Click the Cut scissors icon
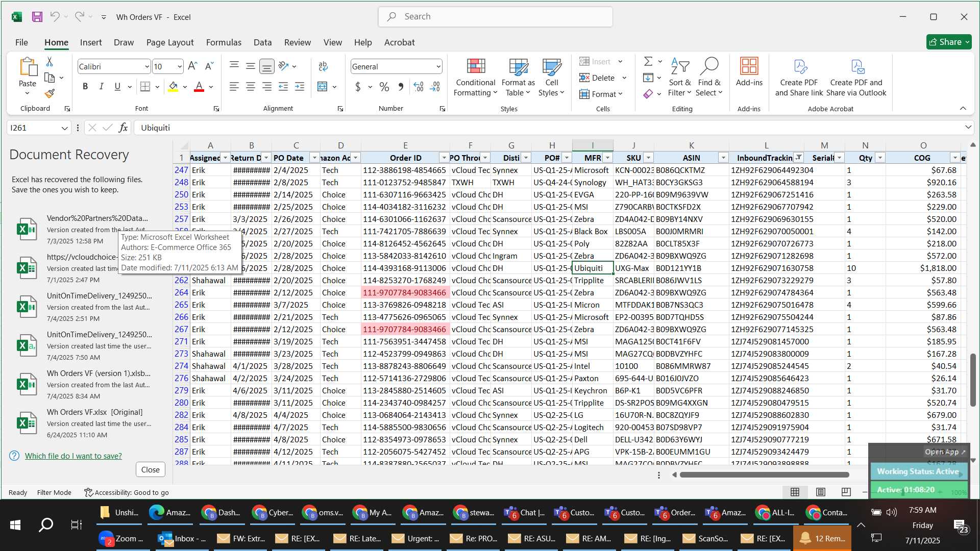This screenshot has width=980, height=551. [50, 62]
